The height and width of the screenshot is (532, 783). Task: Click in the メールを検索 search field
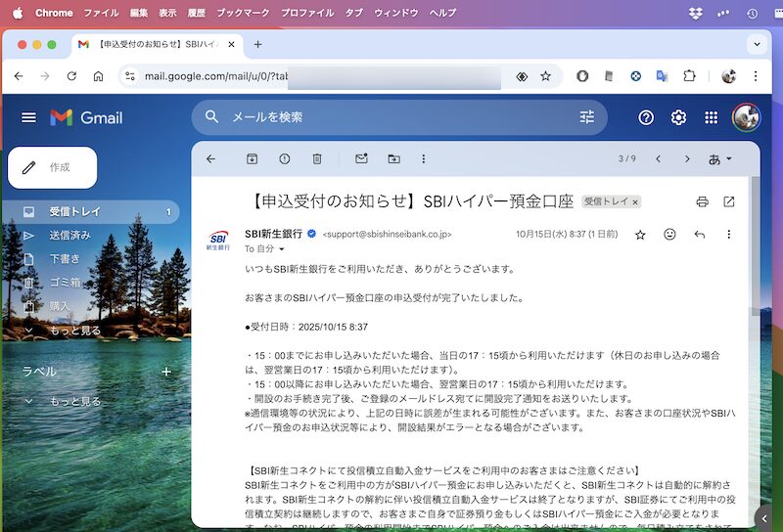click(x=391, y=117)
